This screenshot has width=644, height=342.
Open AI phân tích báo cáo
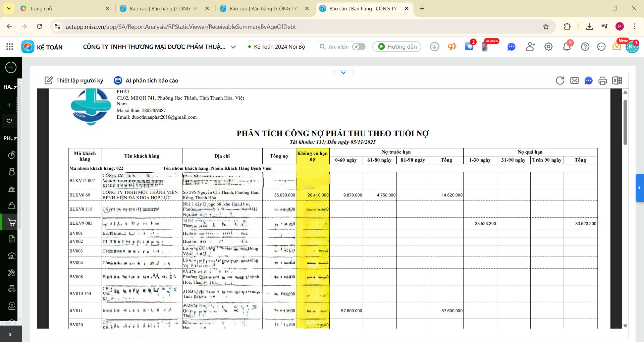146,80
